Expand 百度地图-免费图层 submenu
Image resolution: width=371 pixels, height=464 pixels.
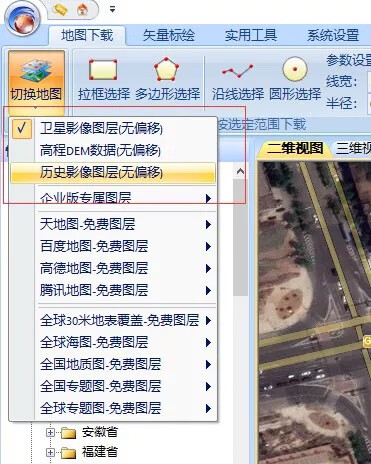[113, 246]
